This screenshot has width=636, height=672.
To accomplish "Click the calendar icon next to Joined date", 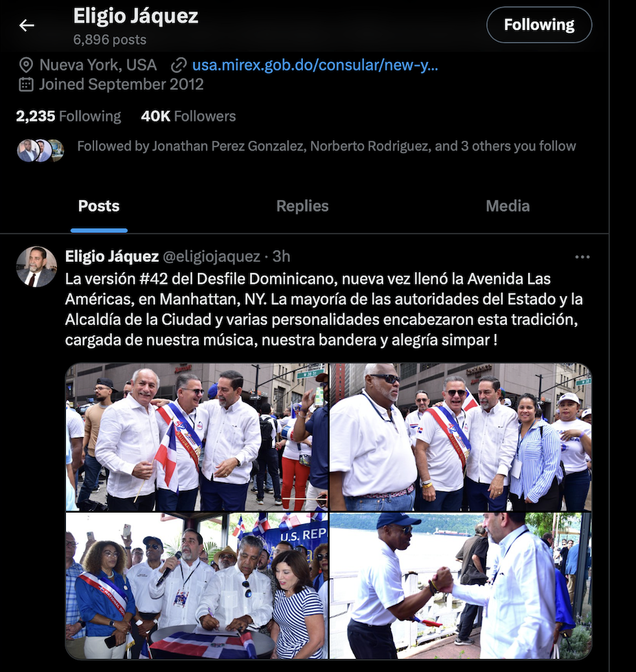I will 26,85.
